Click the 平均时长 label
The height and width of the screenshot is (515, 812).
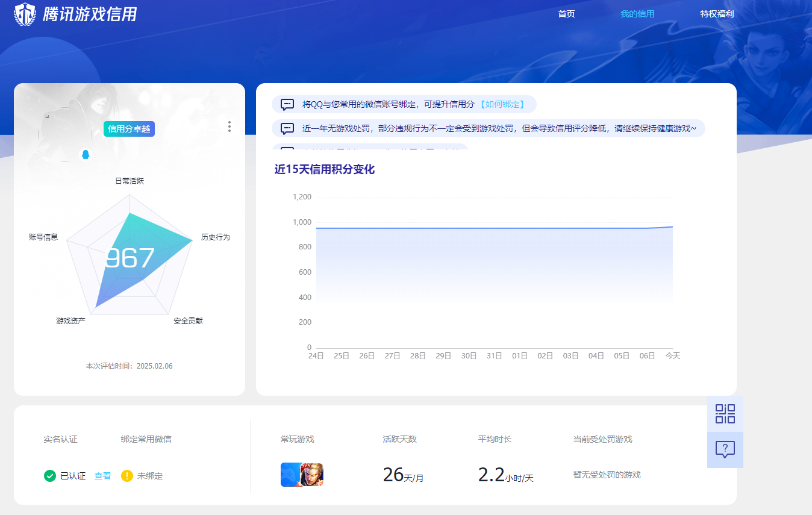coord(495,439)
